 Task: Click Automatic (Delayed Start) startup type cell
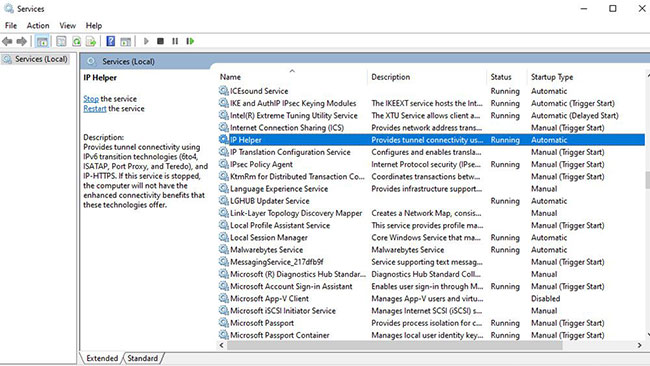pos(575,115)
